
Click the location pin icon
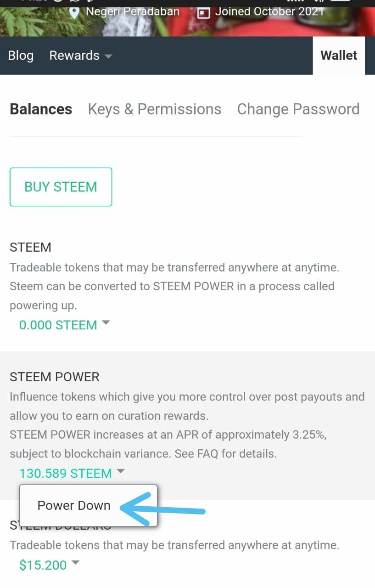(74, 12)
